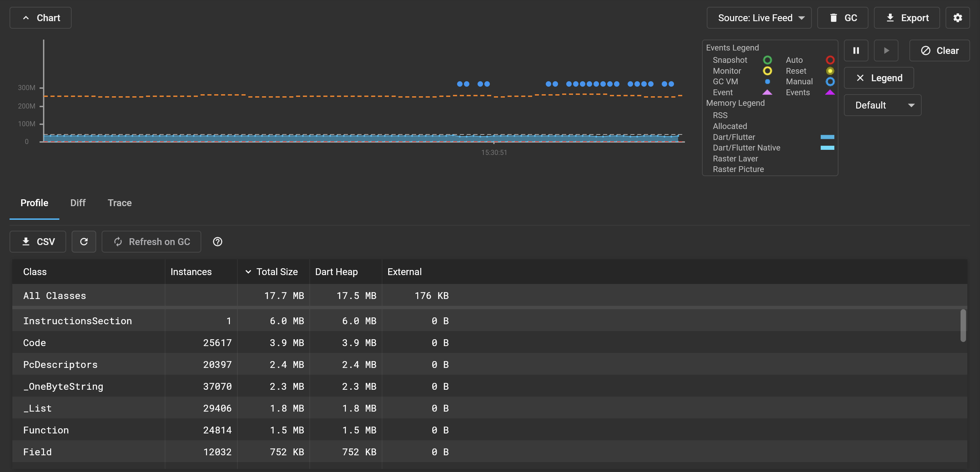Click the All Classes External 176 KB value
980x472 pixels.
(x=432, y=296)
